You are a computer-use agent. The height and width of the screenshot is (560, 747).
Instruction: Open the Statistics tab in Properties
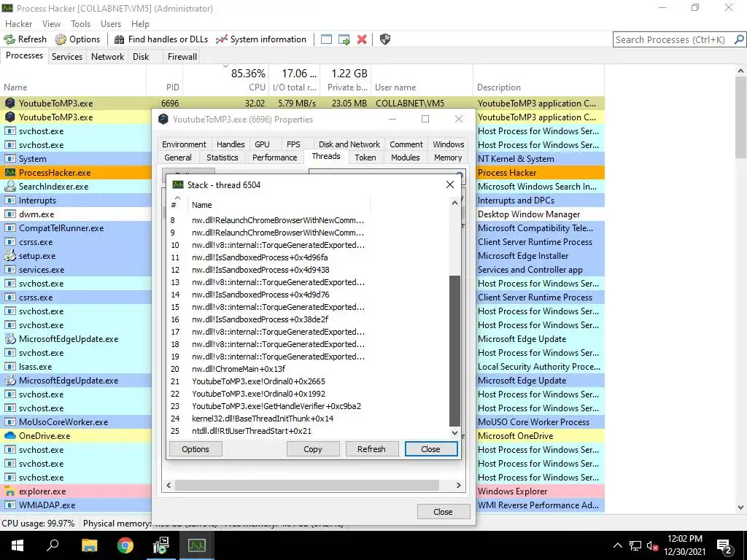[x=222, y=157]
